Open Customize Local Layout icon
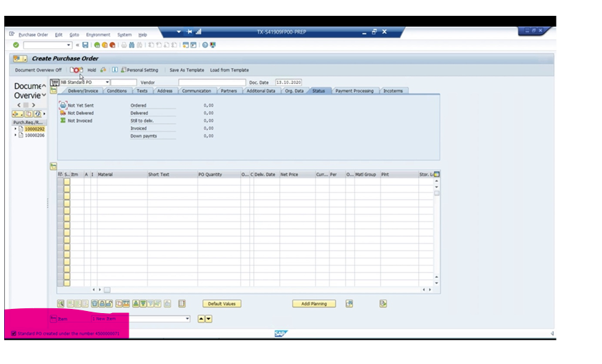Image resolution: width=602 pixels, height=364 pixels. click(213, 45)
